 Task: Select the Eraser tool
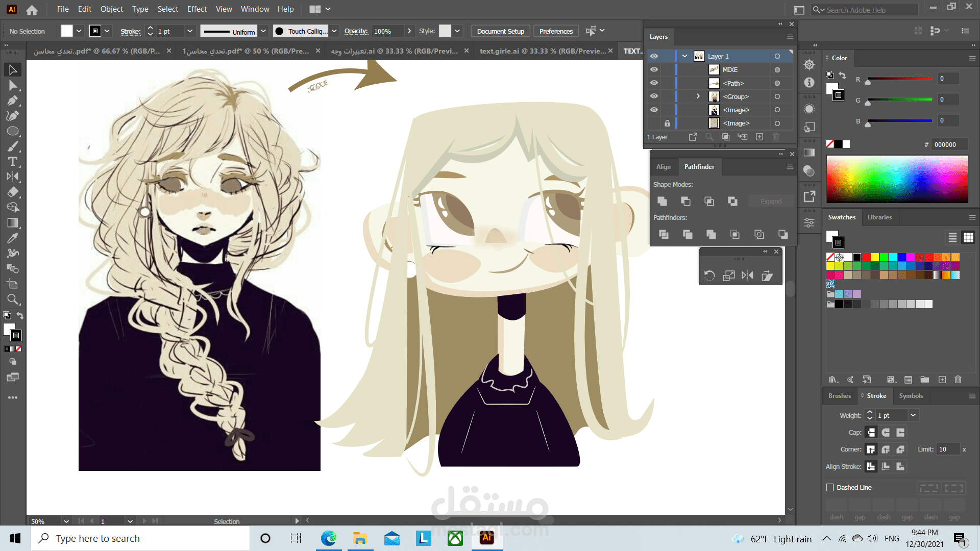[x=13, y=192]
